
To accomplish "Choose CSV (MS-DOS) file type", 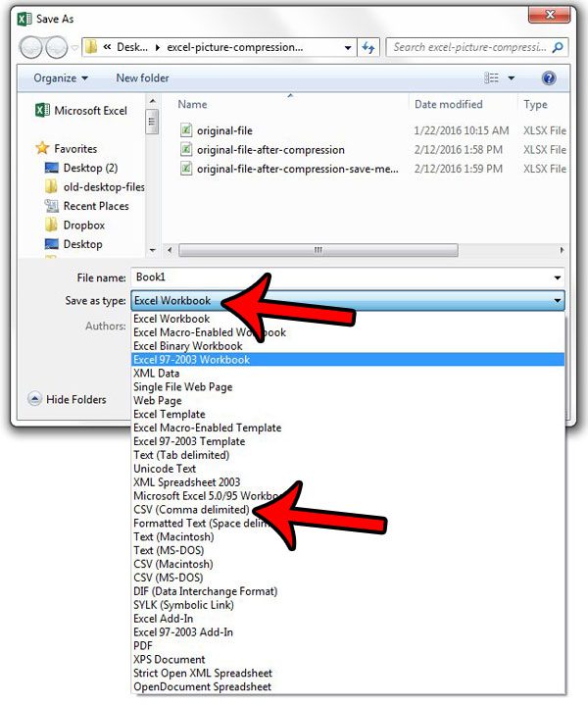I will pyautogui.click(x=349, y=578).
